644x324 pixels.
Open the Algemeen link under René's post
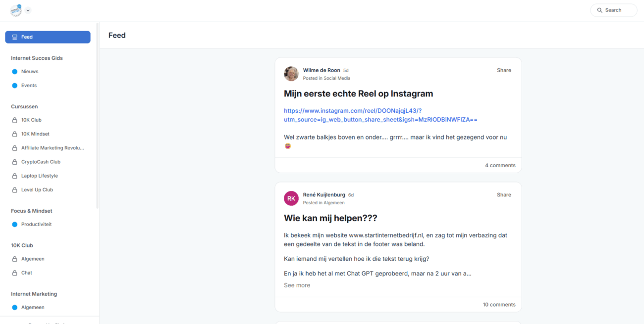[x=334, y=203]
